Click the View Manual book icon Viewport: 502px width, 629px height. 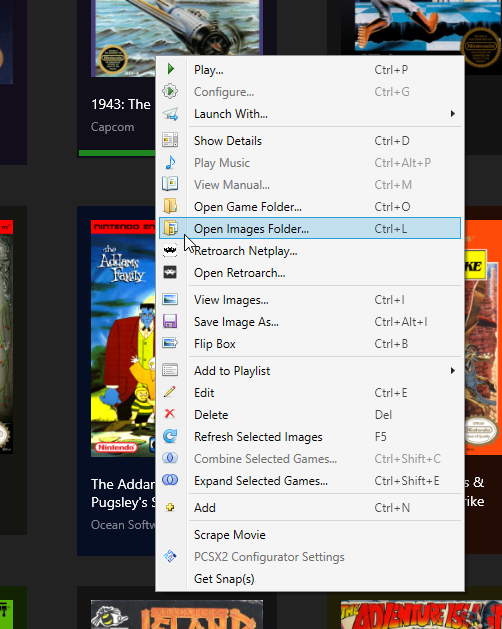pyautogui.click(x=170, y=184)
